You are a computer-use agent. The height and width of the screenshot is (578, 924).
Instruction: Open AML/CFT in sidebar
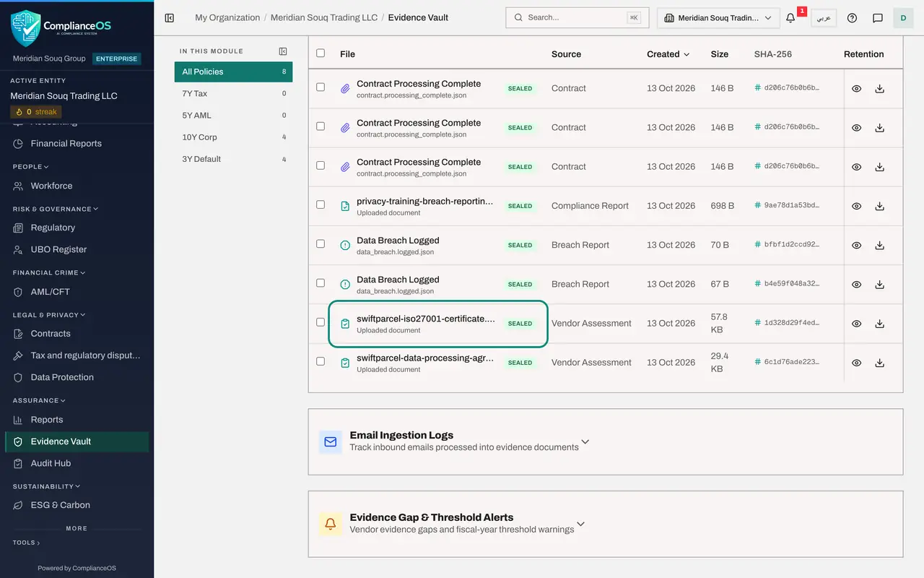[x=77, y=292]
